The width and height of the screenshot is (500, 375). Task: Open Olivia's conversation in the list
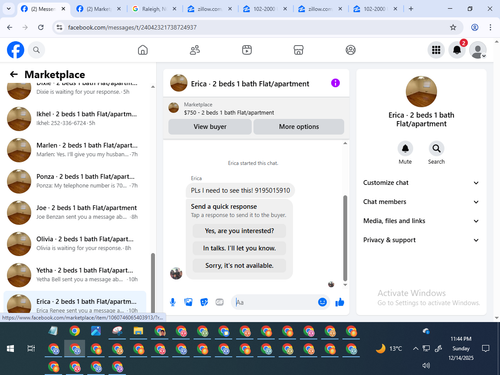(x=75, y=244)
